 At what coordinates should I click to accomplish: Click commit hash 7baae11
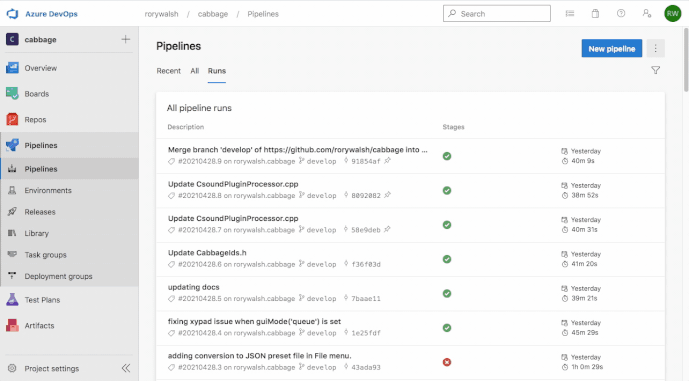(366, 299)
